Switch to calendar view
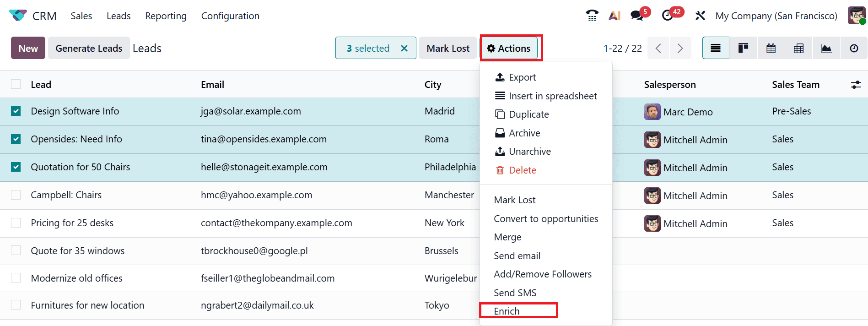Screen dimensions: 868x326 pyautogui.click(x=771, y=48)
